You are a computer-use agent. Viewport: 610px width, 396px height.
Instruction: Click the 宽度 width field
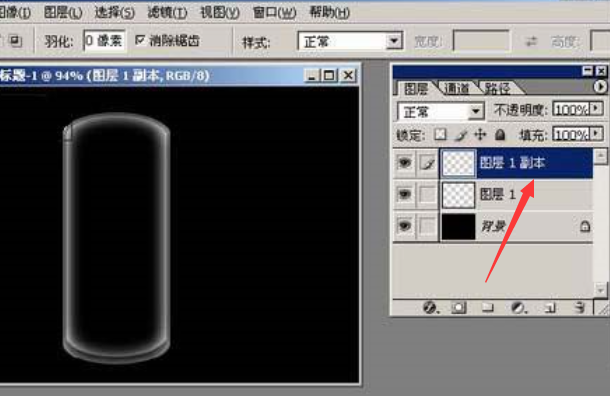[481, 41]
